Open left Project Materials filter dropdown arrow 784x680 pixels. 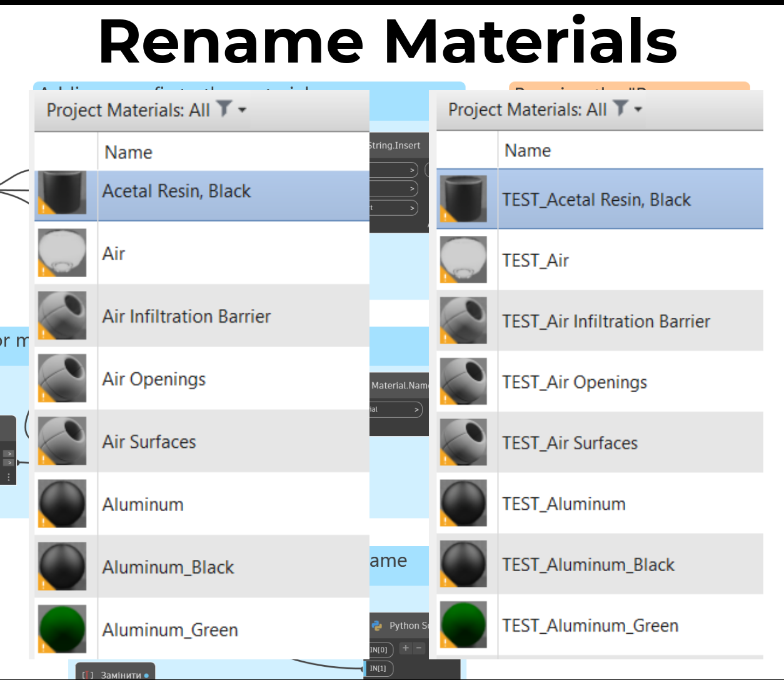[x=243, y=110]
